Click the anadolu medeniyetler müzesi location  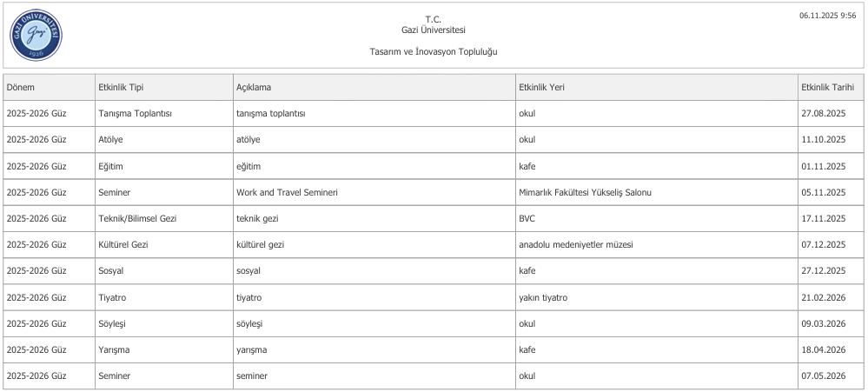[x=575, y=244]
